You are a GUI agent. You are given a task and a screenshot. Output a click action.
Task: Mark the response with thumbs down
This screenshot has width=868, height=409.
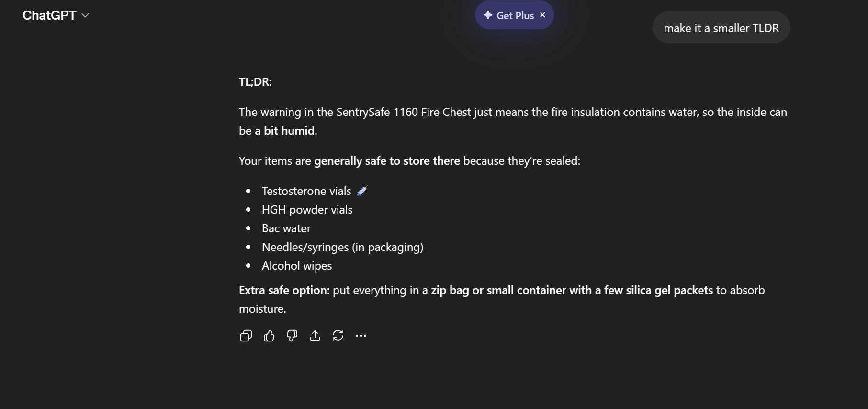pos(292,336)
